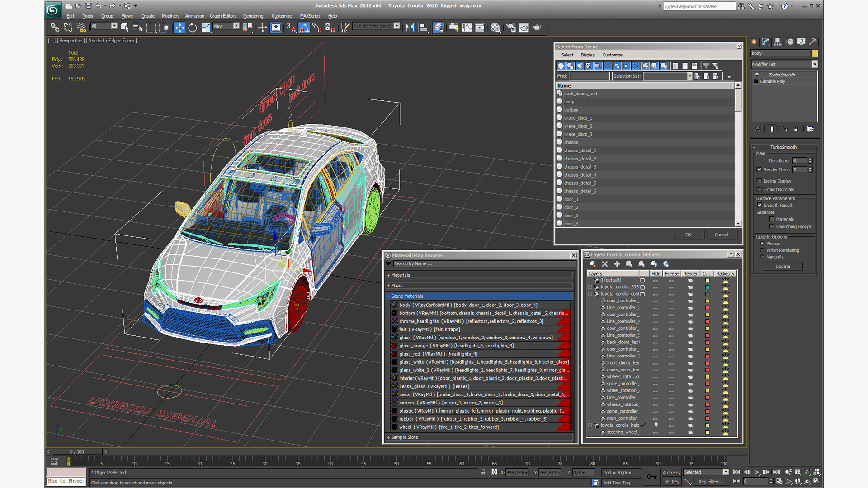This screenshot has height=488, width=868.
Task: Click the Select by Name toolbar icon
Action: coord(137,28)
